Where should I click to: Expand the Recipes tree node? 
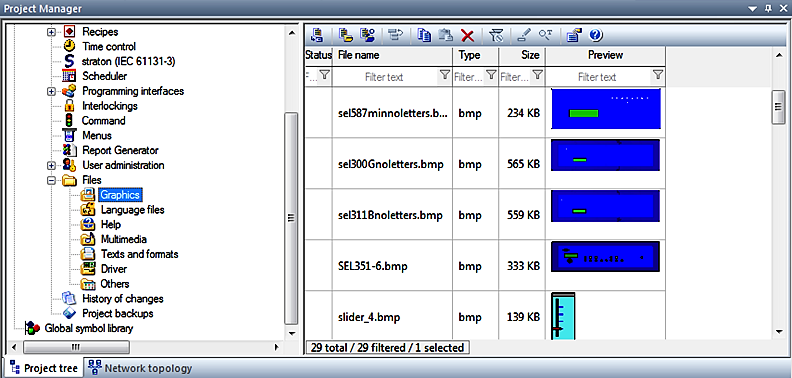coord(51,32)
